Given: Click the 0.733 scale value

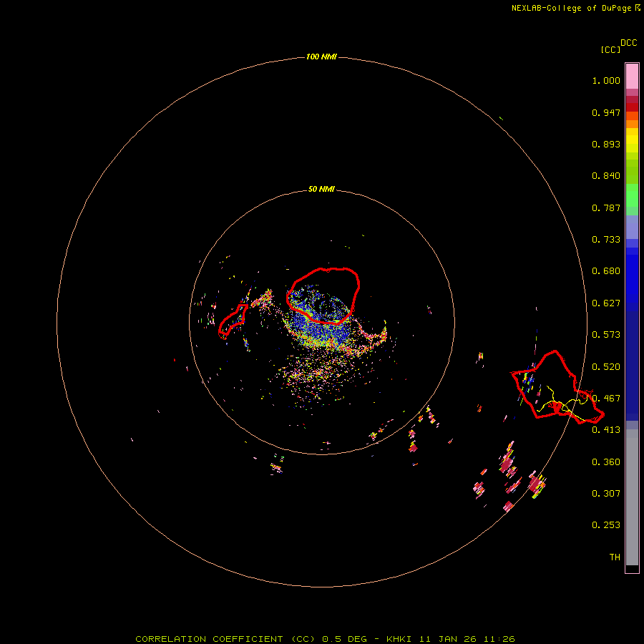Looking at the screenshot, I should tap(606, 240).
